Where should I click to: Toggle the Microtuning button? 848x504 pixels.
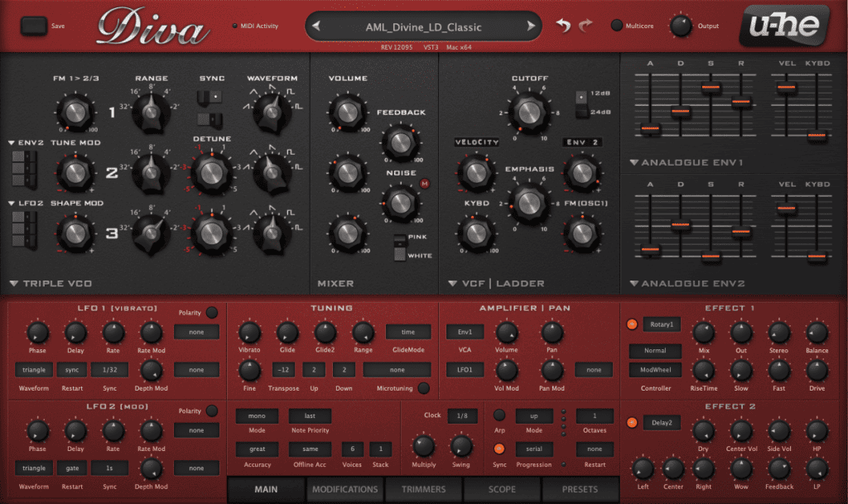424,388
